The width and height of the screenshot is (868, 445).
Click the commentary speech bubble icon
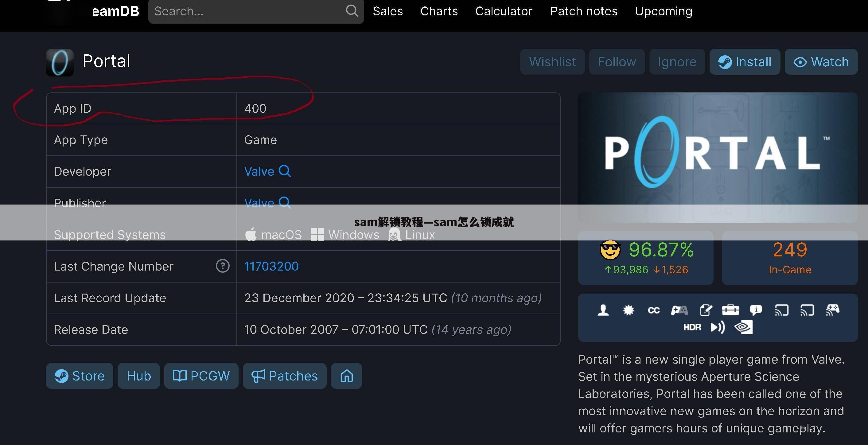756,310
